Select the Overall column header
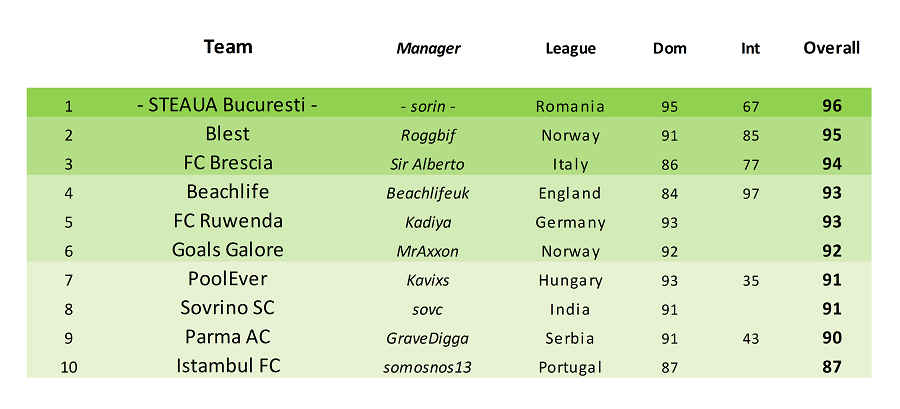Viewport: 900px width, 409px height. click(x=831, y=48)
